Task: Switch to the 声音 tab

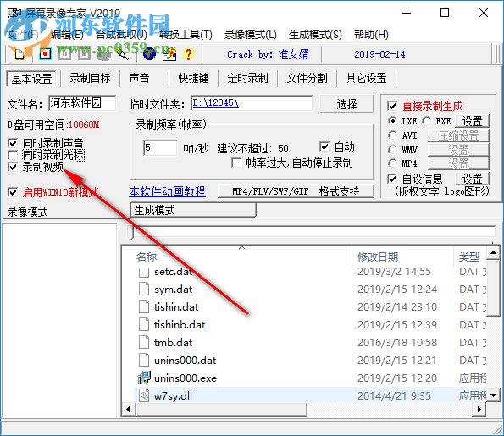Action: pos(139,79)
